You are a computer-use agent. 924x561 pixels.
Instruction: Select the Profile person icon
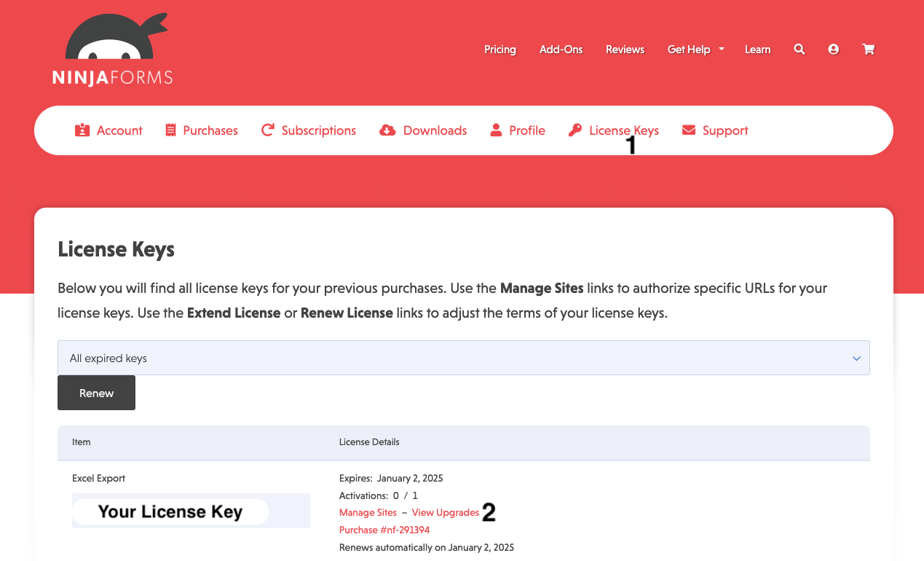click(496, 130)
